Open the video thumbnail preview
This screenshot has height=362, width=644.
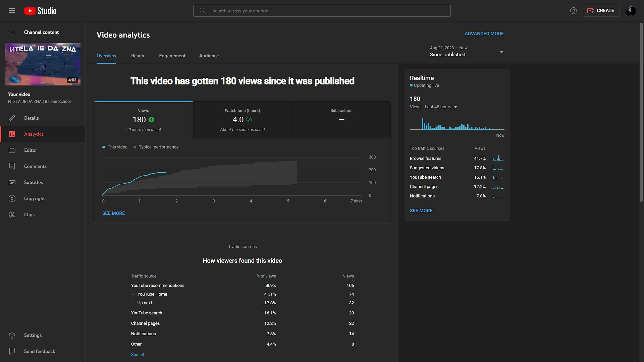pos(43,64)
